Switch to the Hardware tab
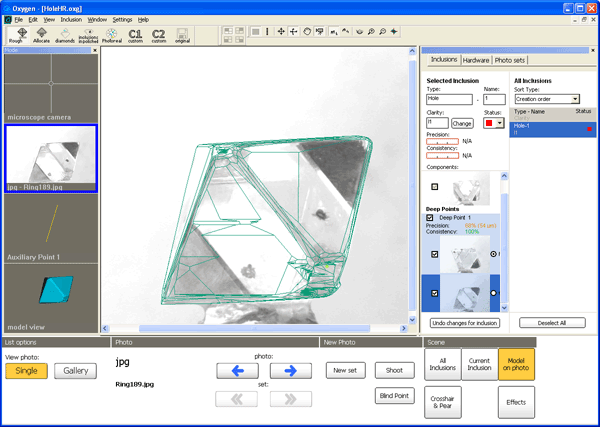The width and height of the screenshot is (600, 427). pyautogui.click(x=476, y=60)
